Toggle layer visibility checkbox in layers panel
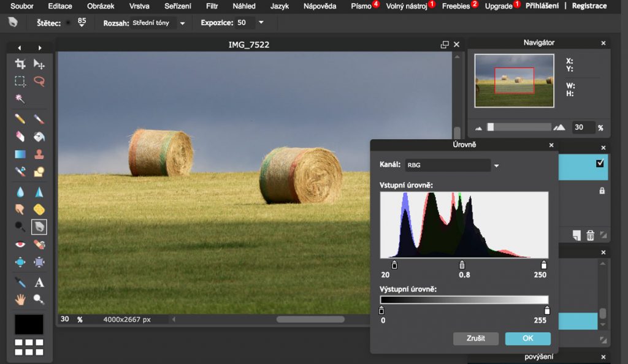628x364 pixels. (600, 164)
